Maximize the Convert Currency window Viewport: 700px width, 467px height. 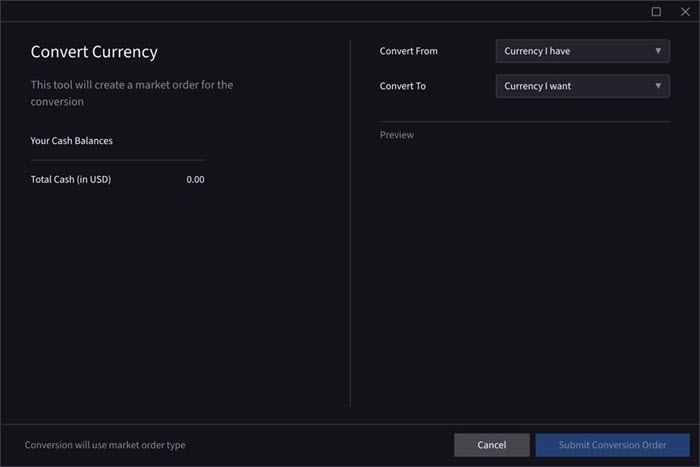656,12
